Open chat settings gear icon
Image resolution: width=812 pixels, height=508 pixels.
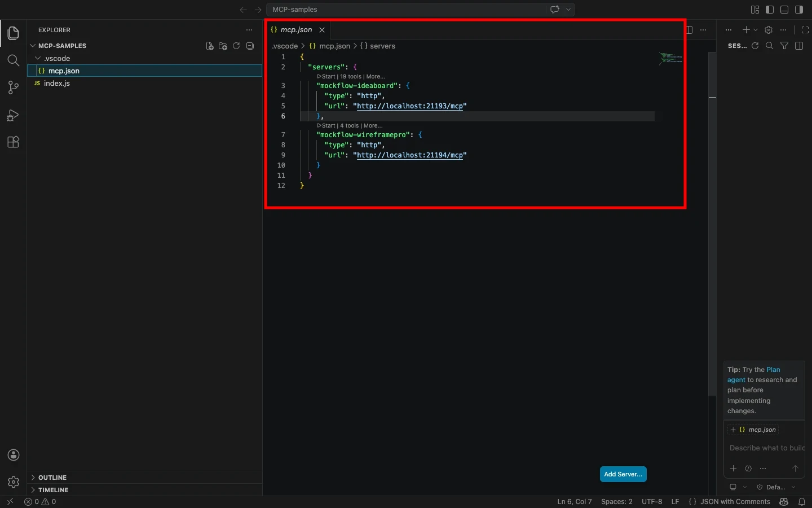point(769,30)
